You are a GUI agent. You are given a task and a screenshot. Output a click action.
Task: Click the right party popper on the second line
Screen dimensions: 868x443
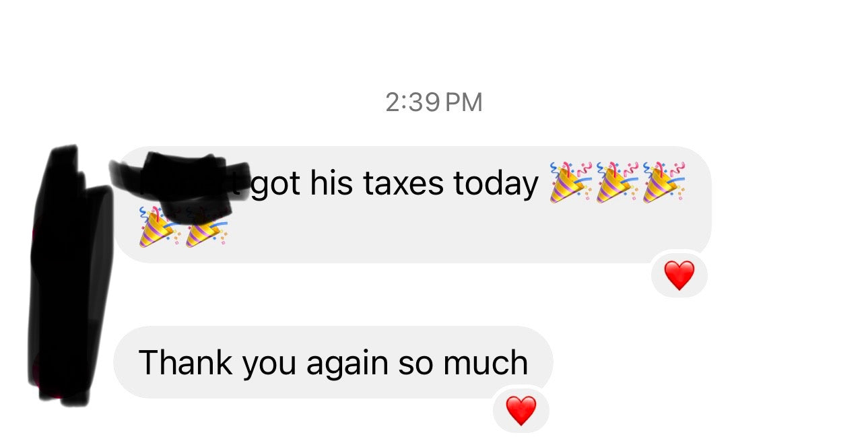click(x=206, y=227)
